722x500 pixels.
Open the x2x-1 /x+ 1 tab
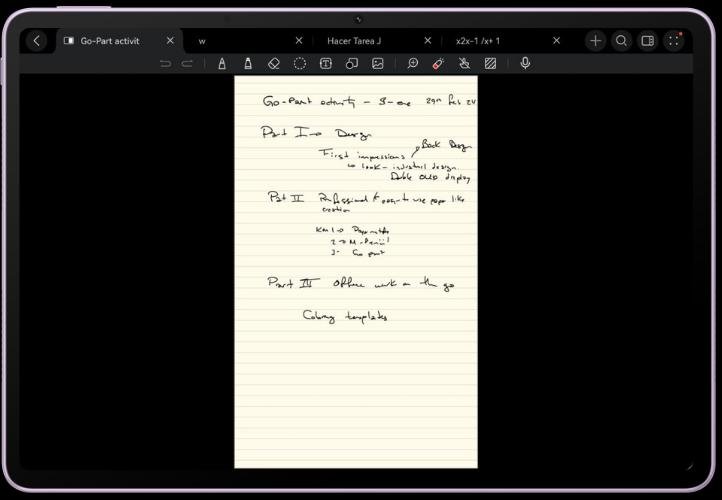tap(477, 41)
